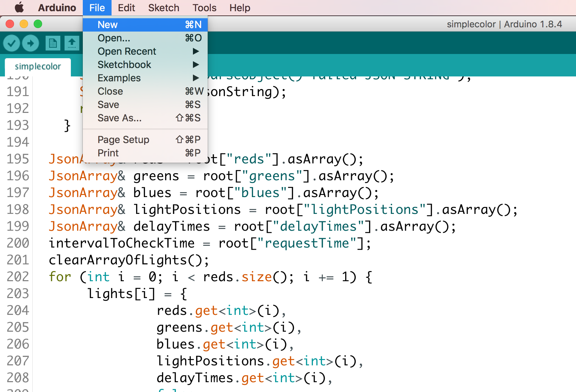Click the green zoom window button

point(38,24)
